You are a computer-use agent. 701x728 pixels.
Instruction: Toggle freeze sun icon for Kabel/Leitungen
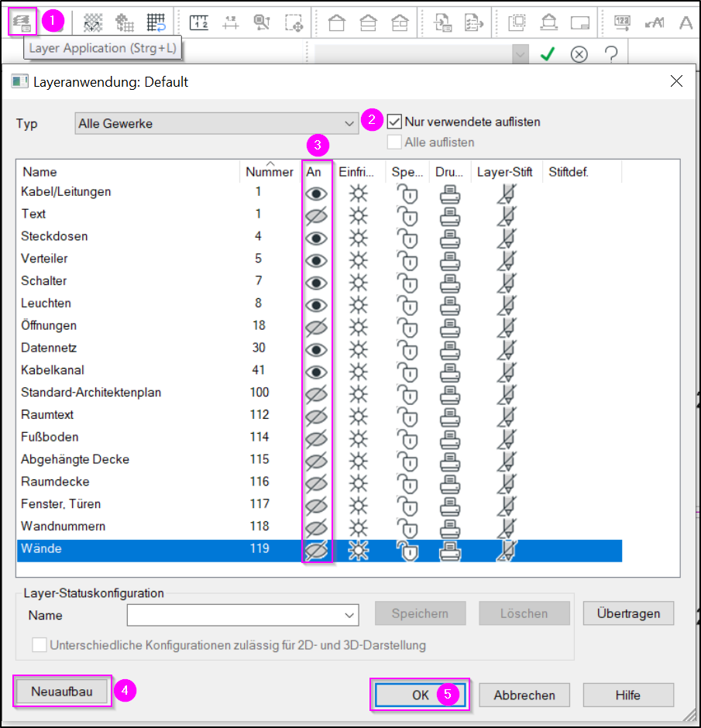[358, 194]
